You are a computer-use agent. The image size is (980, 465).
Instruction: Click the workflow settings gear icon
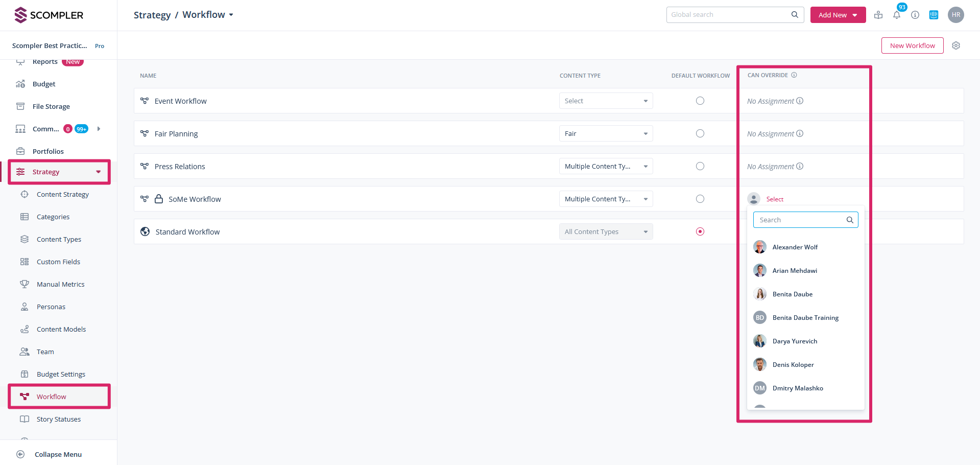955,45
